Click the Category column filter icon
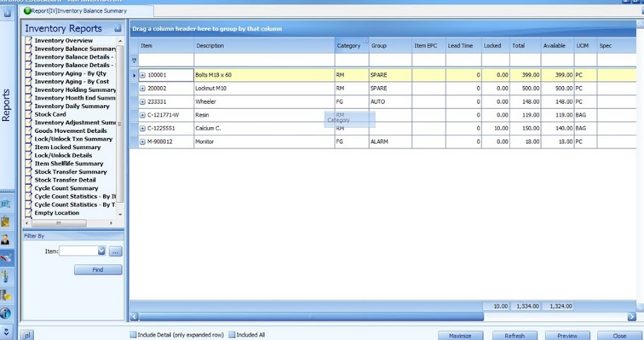The height and width of the screenshot is (340, 644). pos(365,40)
